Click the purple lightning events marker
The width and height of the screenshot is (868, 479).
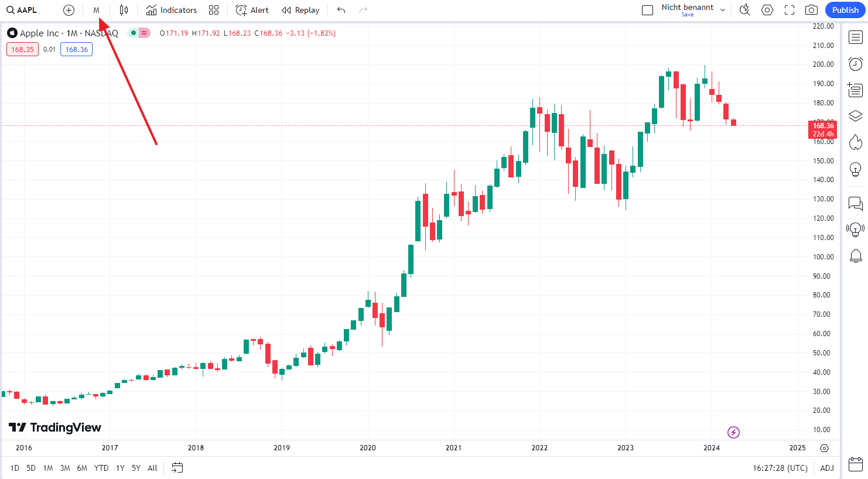[x=733, y=432]
